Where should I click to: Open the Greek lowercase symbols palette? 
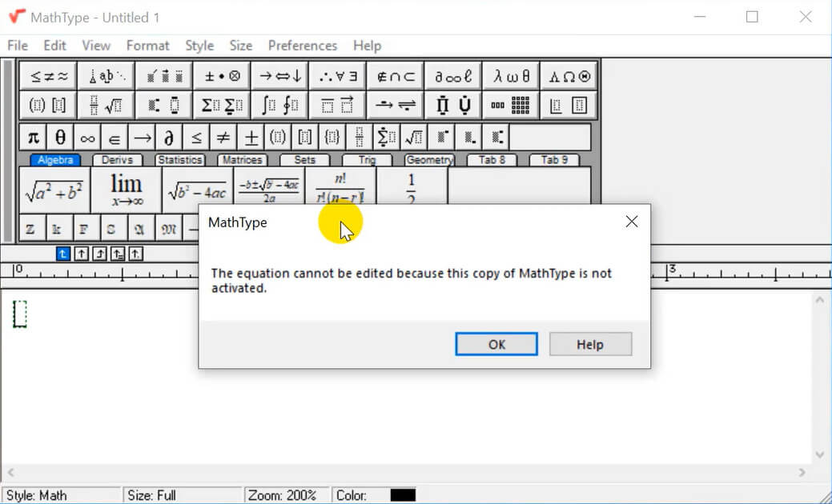(510, 74)
